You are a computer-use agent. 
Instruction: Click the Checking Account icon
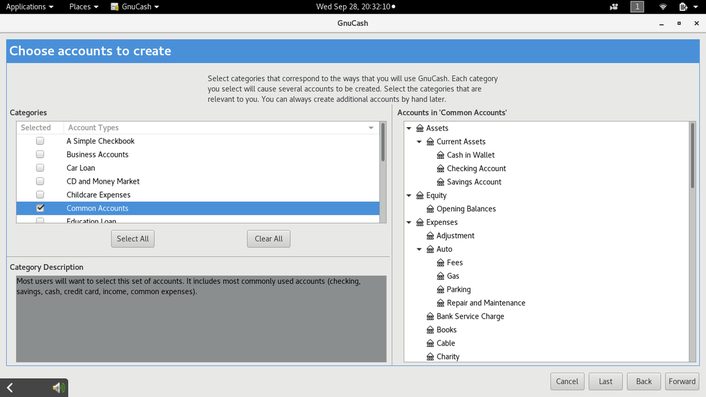tap(440, 169)
